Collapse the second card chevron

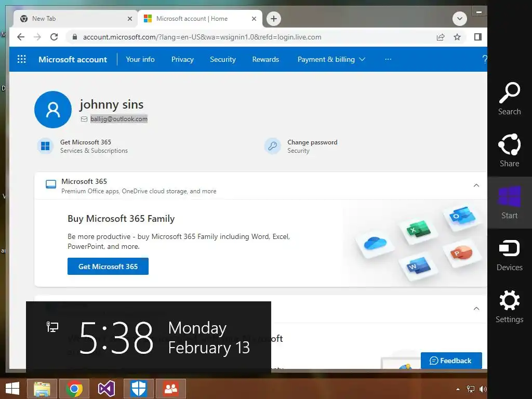[x=476, y=309]
